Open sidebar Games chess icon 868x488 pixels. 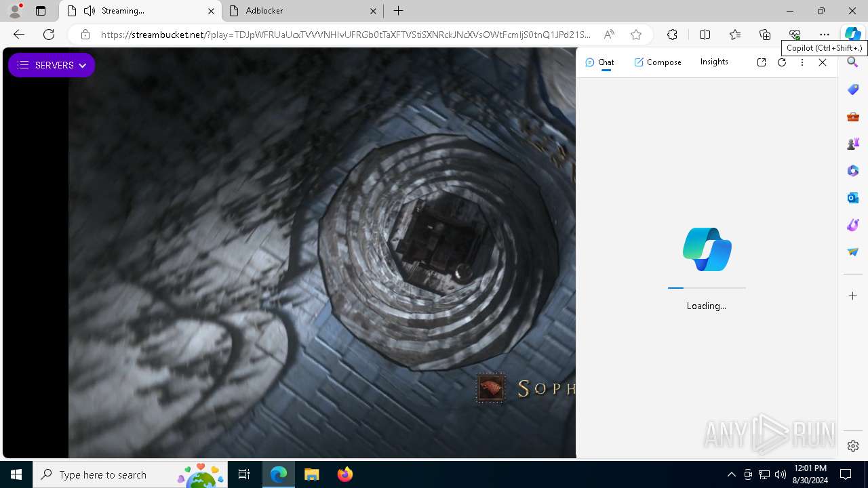[x=853, y=144]
